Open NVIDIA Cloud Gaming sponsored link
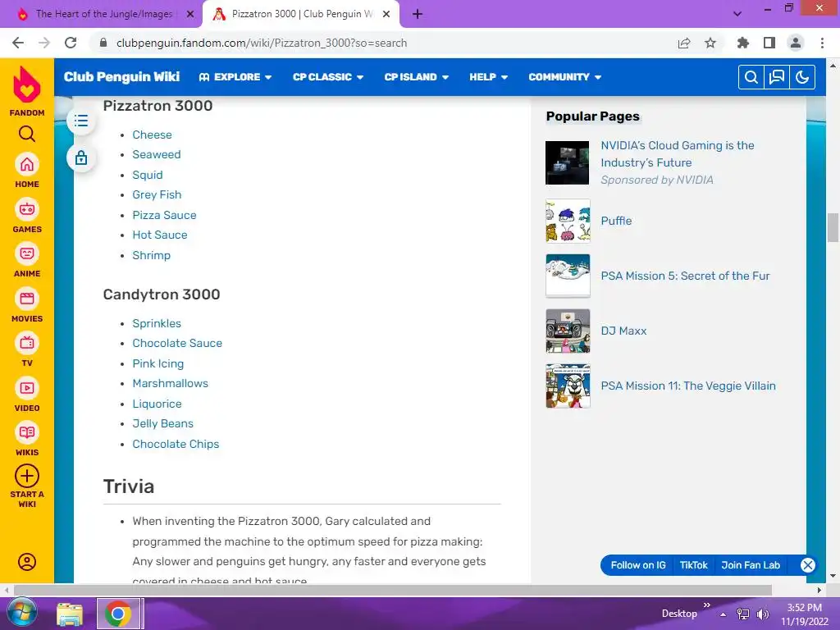The width and height of the screenshot is (840, 630). [677, 153]
